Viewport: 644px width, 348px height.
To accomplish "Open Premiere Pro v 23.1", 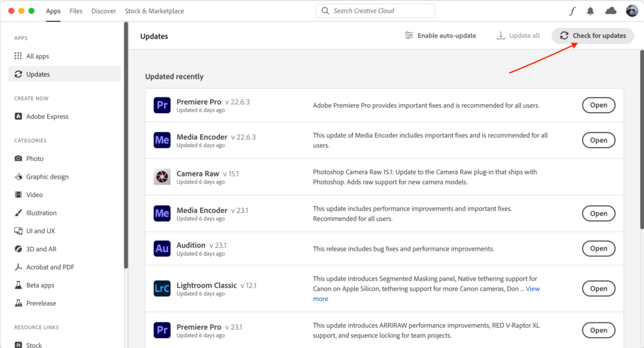I will pos(599,330).
